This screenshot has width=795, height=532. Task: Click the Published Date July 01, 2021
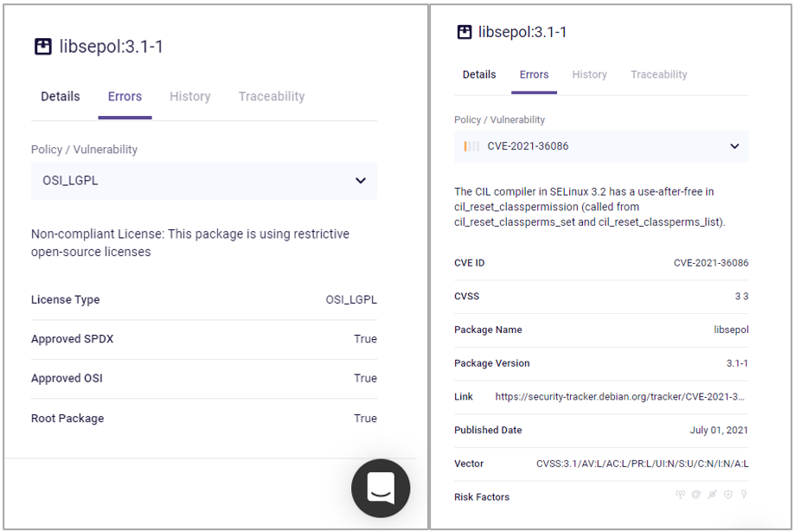point(719,430)
